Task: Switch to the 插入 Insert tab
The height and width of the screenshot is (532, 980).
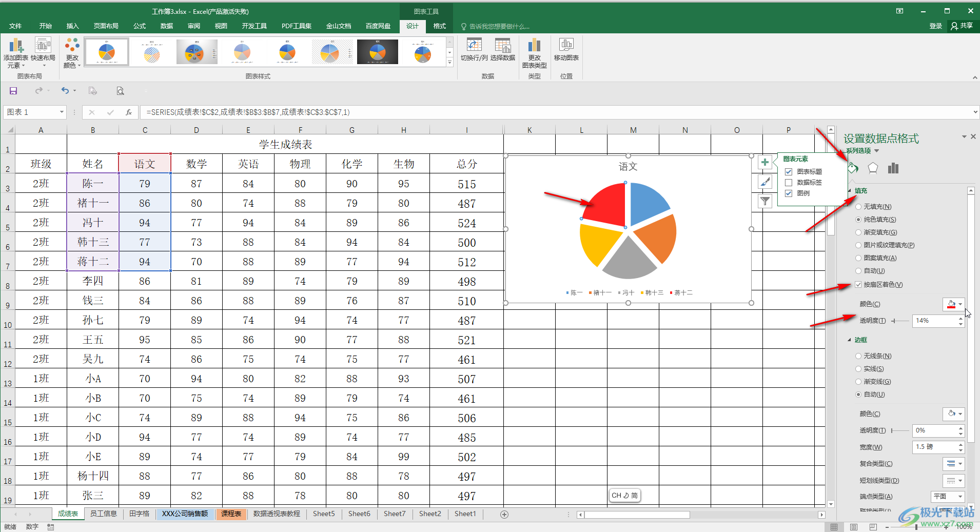Action: click(73, 26)
